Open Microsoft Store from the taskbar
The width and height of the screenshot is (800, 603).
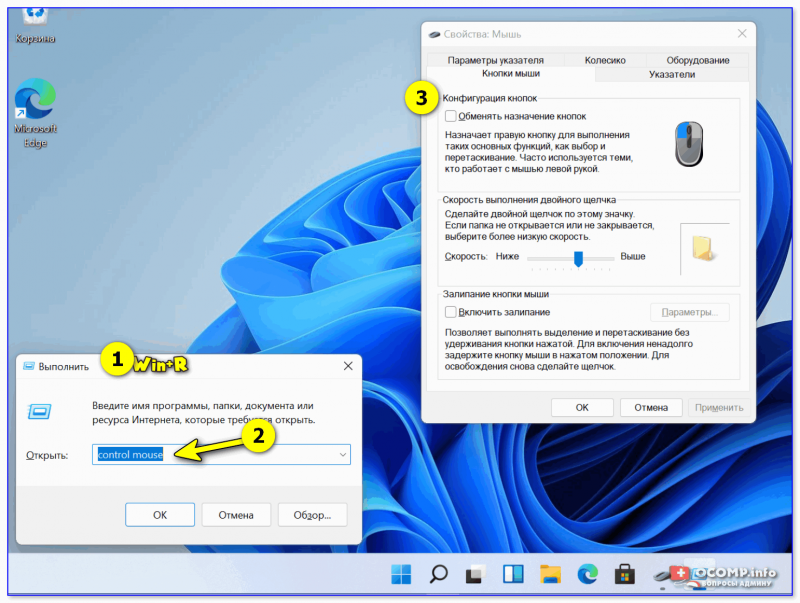(x=625, y=575)
